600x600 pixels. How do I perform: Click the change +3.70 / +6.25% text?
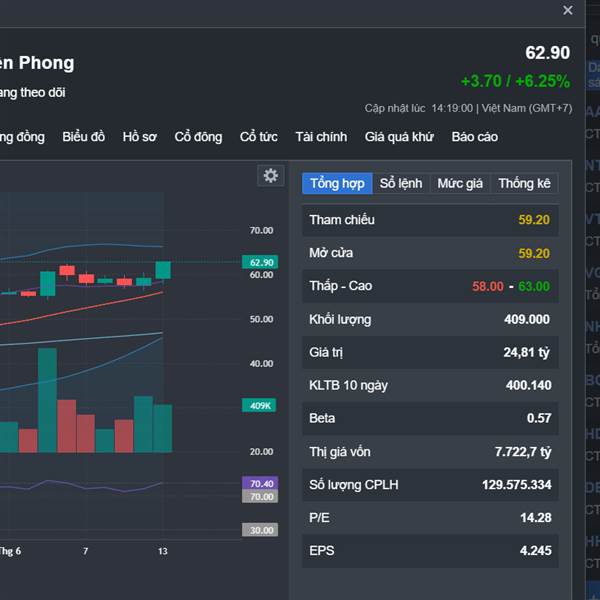point(515,81)
